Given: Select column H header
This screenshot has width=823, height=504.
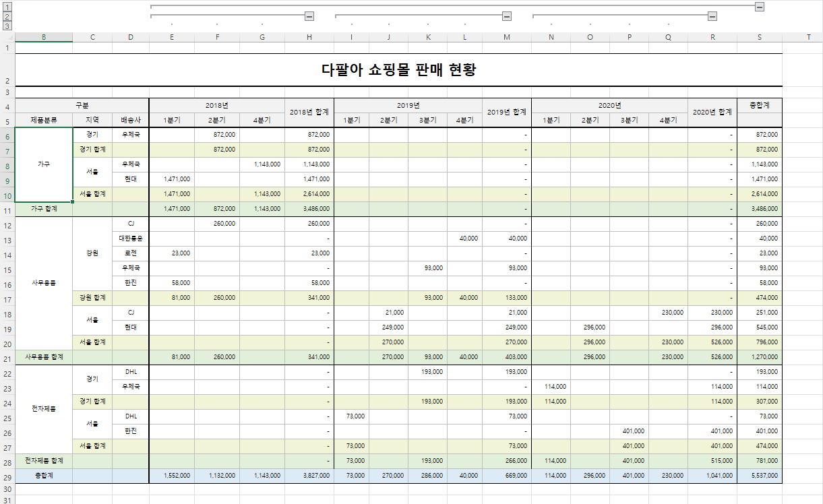Looking at the screenshot, I should coord(309,37).
